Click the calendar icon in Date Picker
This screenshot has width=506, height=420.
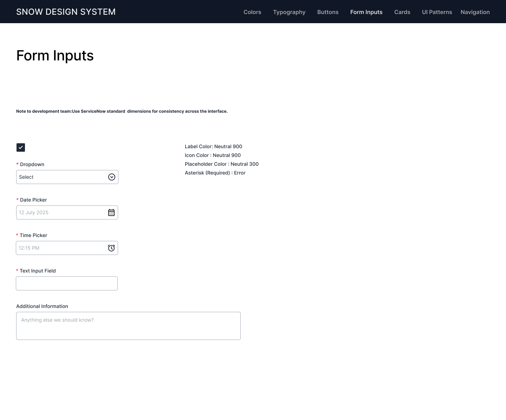(x=111, y=212)
